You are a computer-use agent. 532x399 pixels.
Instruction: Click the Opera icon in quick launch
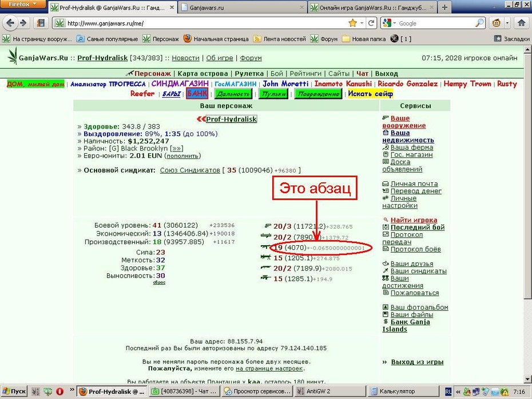pos(59,391)
